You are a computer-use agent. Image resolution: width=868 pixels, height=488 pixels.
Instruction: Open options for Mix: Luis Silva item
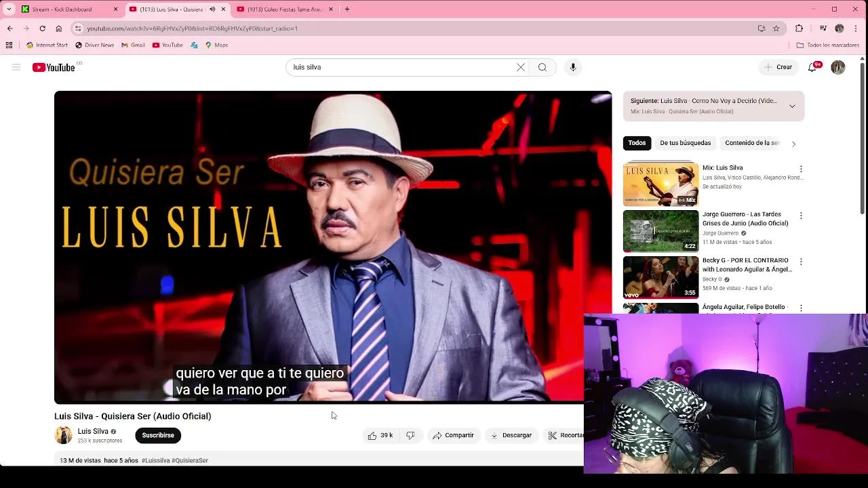pyautogui.click(x=801, y=169)
